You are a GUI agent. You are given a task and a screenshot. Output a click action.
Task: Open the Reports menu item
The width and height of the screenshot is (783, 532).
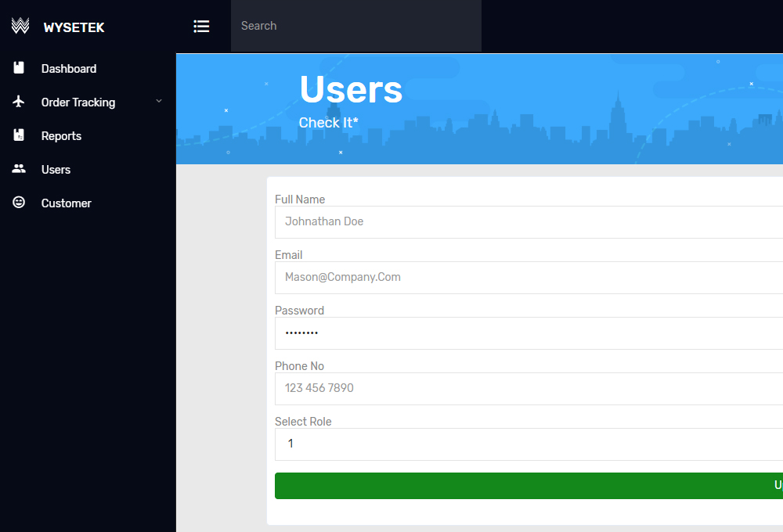click(61, 136)
